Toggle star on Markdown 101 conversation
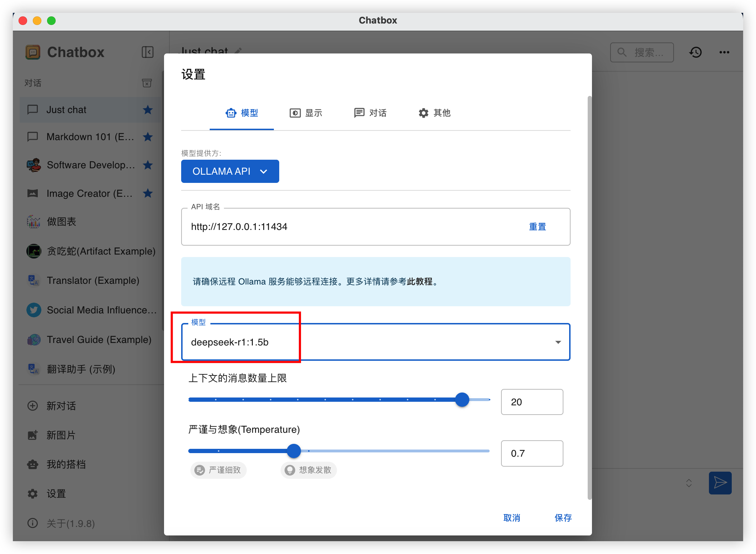Viewport: 756px width, 554px height. click(x=148, y=137)
